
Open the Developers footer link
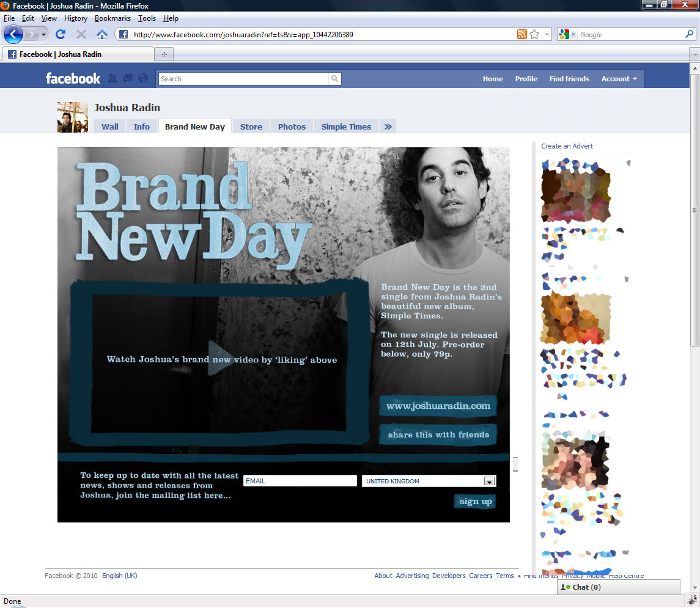tap(449, 576)
